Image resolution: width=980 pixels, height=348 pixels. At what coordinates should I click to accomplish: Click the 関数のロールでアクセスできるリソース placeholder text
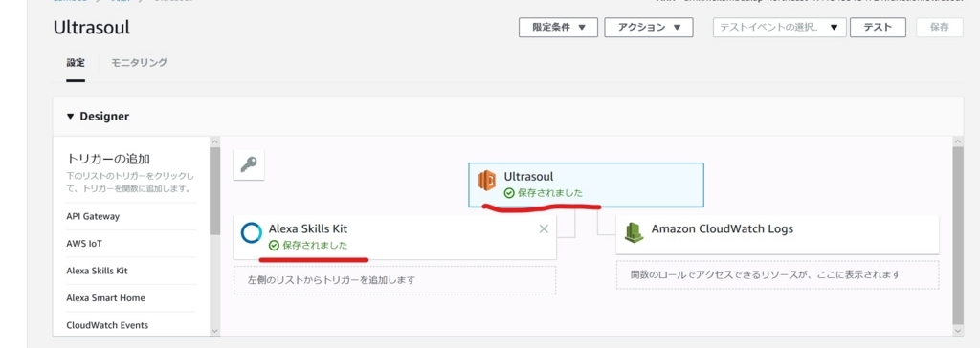tap(766, 274)
